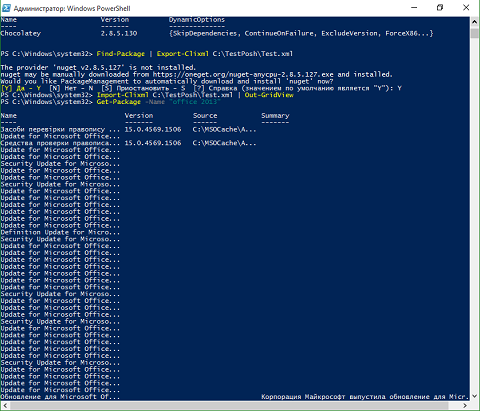
Task: Click the 'Source' column header
Action: click(x=205, y=116)
